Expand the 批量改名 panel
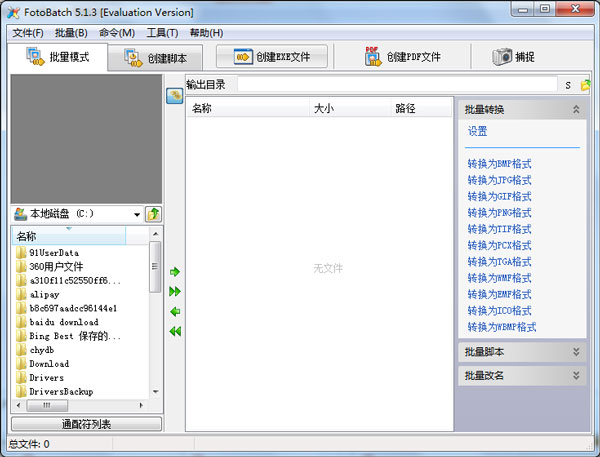The height and width of the screenshot is (457, 600). [576, 376]
